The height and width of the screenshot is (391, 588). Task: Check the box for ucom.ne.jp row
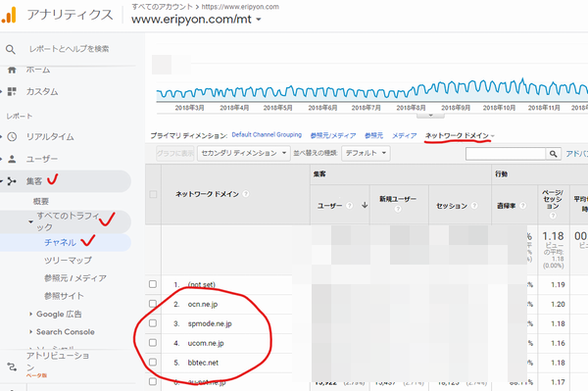click(153, 343)
